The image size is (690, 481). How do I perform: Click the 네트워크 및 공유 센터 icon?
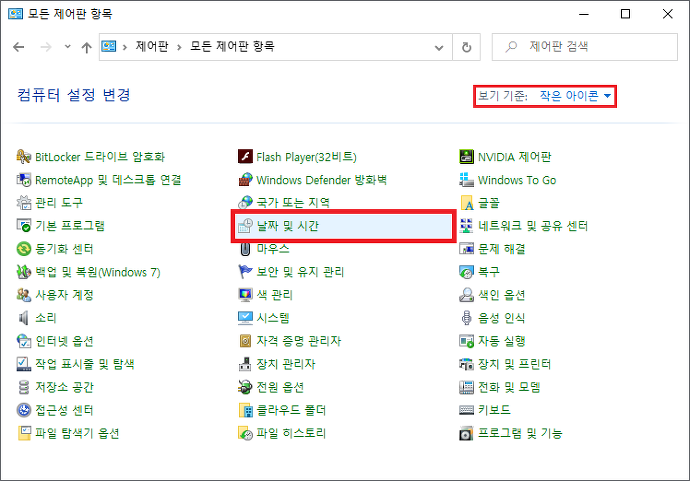coord(466,226)
